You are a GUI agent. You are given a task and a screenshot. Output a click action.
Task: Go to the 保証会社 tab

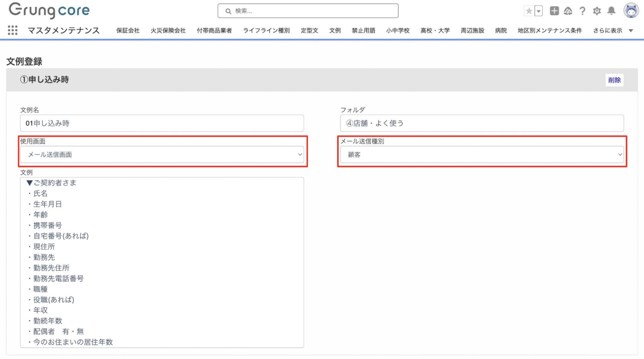(x=128, y=31)
